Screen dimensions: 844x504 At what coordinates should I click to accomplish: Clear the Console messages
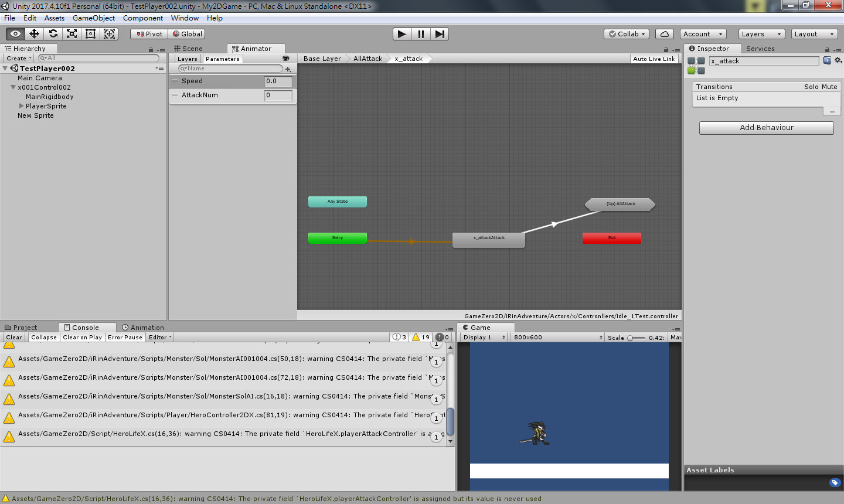coord(13,337)
